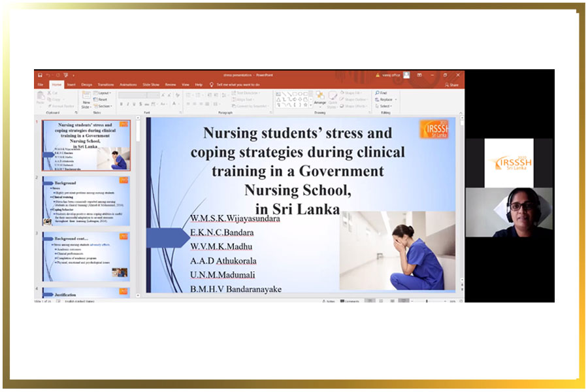The height and width of the screenshot is (392, 588).
Task: Open the File menu tab
Action: tap(41, 85)
